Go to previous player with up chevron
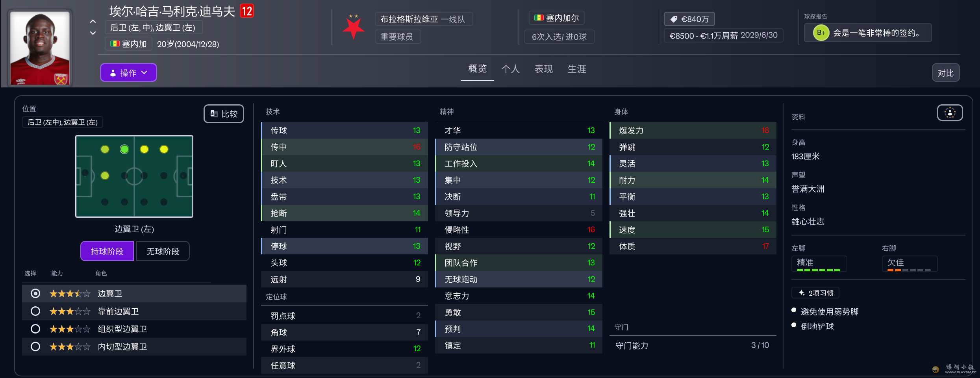Image resolution: width=980 pixels, height=378 pixels. pos(93,21)
